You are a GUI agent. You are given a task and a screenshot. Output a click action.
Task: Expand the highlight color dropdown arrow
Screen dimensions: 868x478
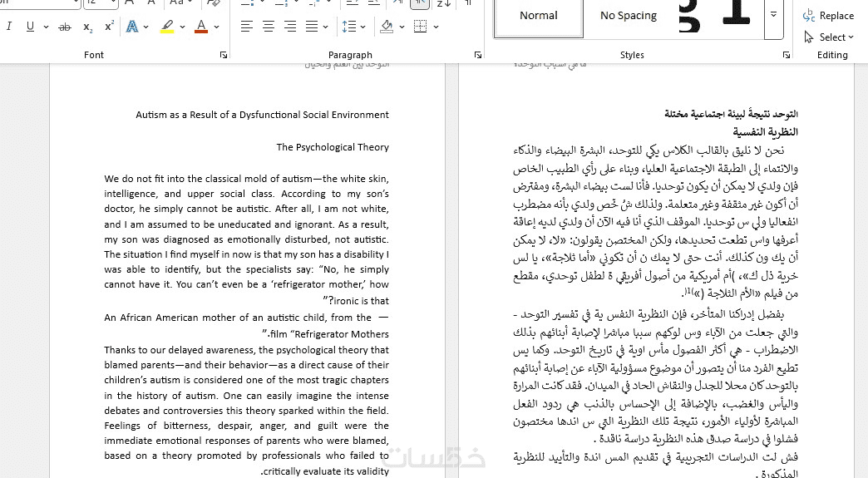coord(181,27)
